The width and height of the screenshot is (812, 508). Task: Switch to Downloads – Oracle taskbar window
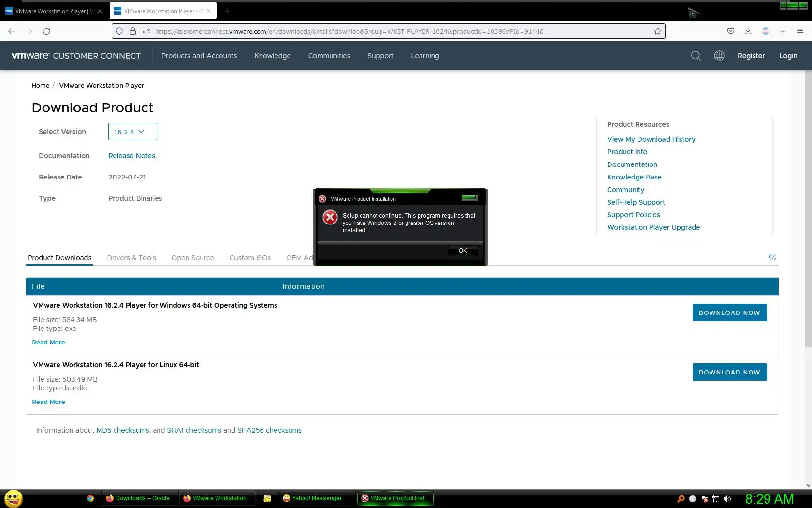[140, 498]
